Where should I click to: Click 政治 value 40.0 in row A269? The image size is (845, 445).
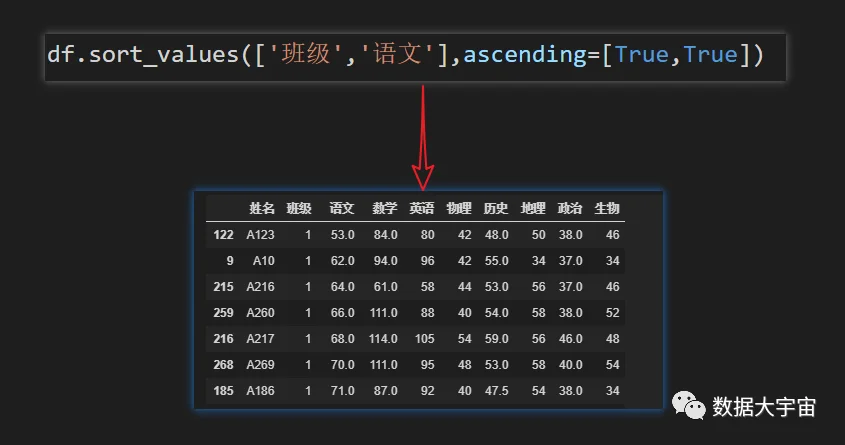(x=571, y=365)
